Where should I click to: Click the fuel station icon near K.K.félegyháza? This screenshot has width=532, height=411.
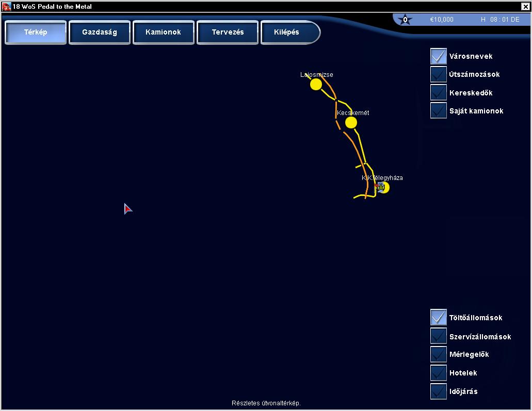tap(380, 186)
